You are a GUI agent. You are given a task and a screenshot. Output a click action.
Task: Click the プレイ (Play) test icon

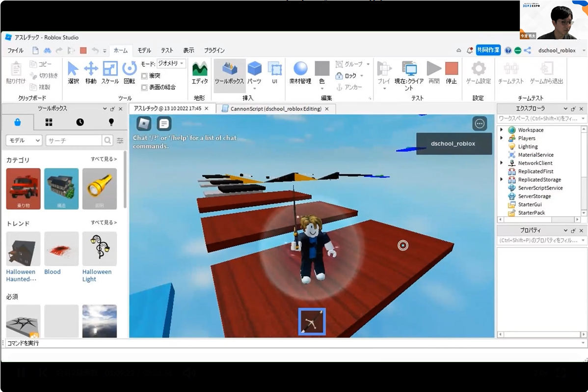click(x=384, y=69)
